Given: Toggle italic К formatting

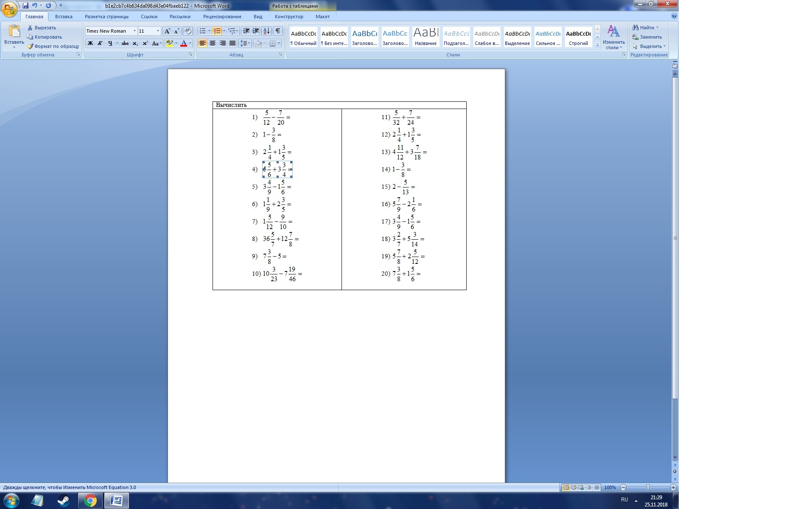Looking at the screenshot, I should (x=100, y=43).
